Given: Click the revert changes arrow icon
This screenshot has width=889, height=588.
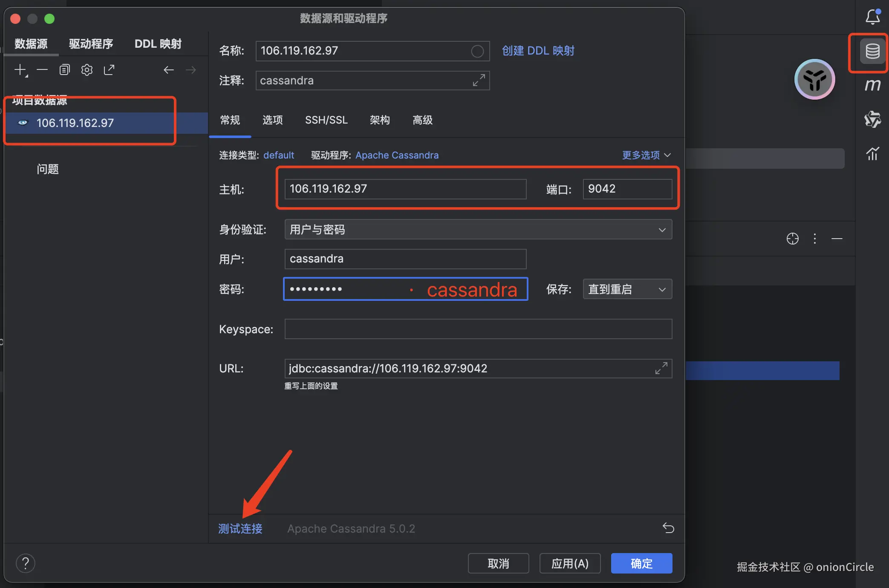Looking at the screenshot, I should pyautogui.click(x=668, y=528).
